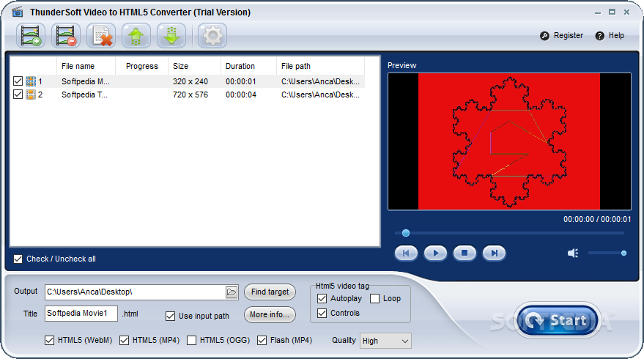Screen dimensions: 644x359
Task: Click the Size column header
Action: pyautogui.click(x=194, y=66)
